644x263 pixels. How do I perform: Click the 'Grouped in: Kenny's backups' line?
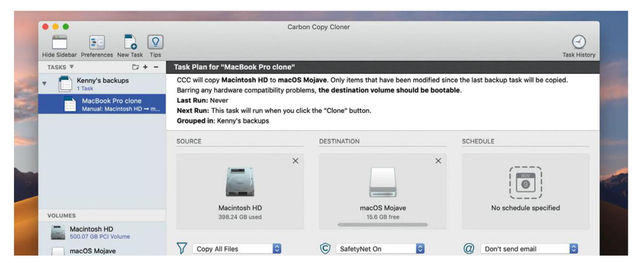point(223,121)
